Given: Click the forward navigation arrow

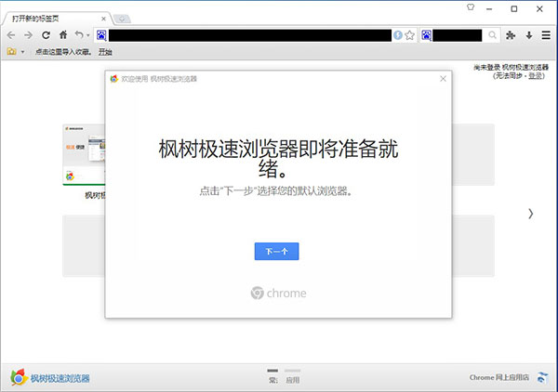Looking at the screenshot, I should point(28,35).
